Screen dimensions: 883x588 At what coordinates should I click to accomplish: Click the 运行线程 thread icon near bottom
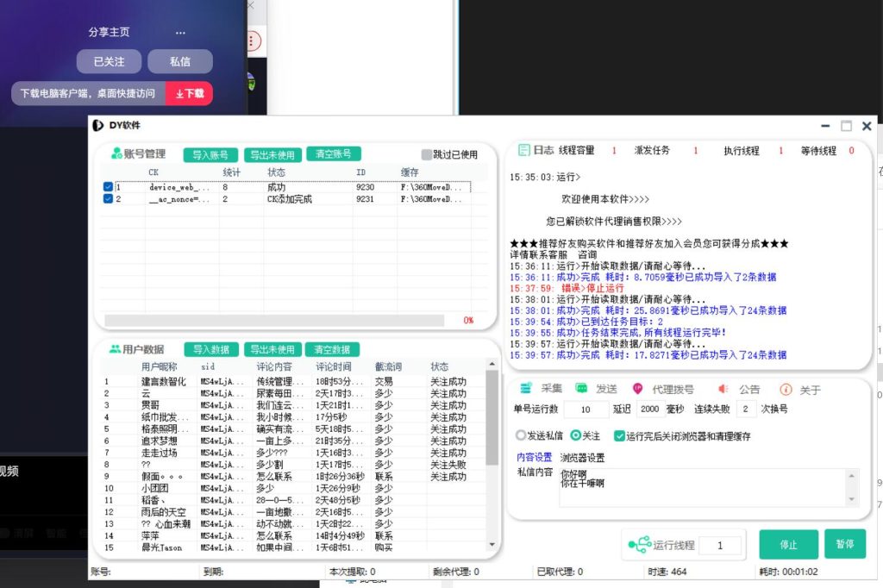[638, 544]
